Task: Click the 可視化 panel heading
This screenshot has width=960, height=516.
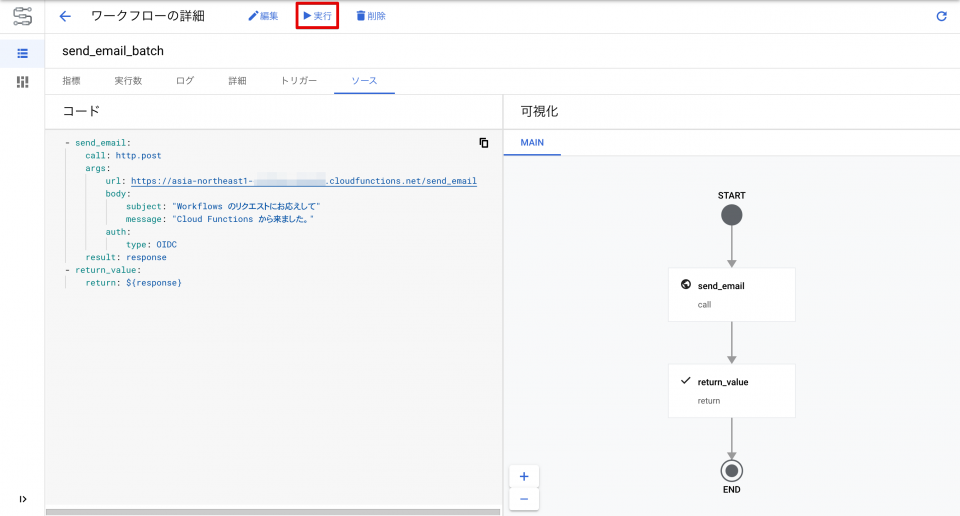Action: pos(539,111)
